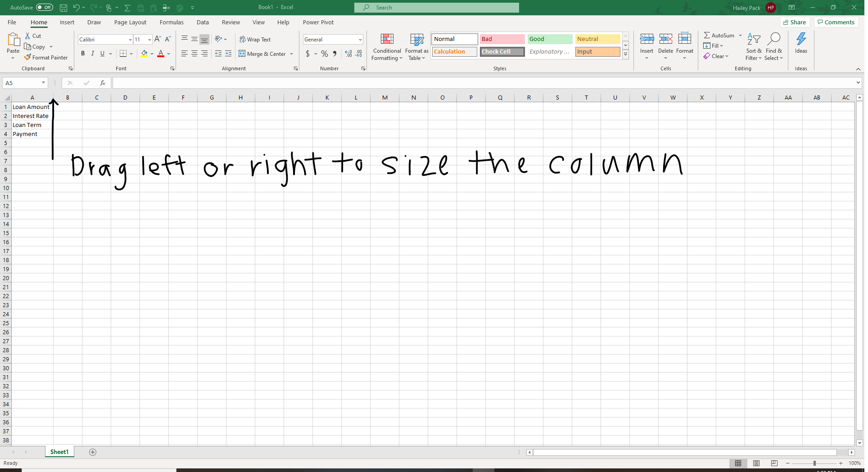The image size is (868, 472).
Task: Click in the Search box
Action: [x=437, y=8]
